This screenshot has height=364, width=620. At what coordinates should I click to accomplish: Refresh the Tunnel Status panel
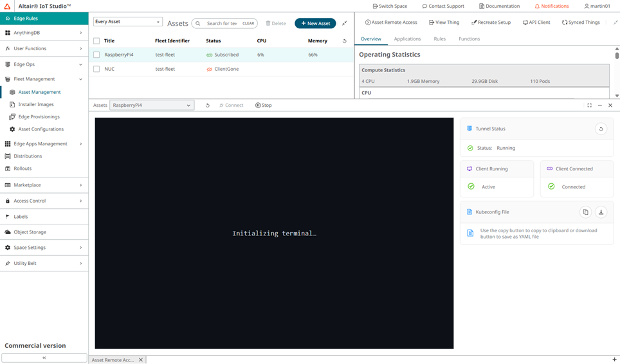[601, 129]
